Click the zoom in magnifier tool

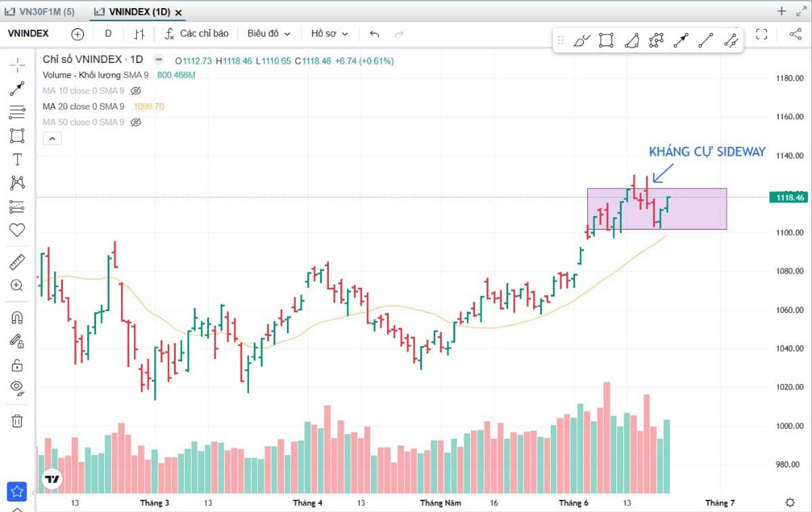point(17,285)
